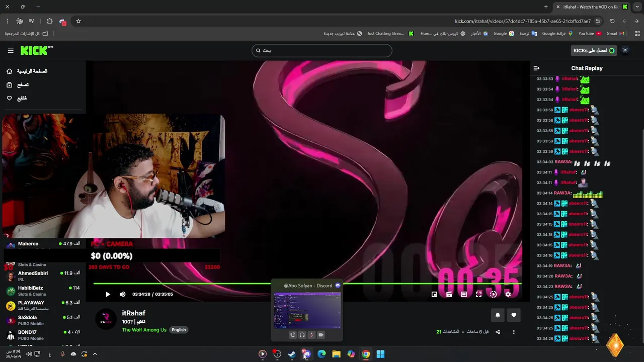
Task: Mute the video player volume
Action: tap(122, 294)
